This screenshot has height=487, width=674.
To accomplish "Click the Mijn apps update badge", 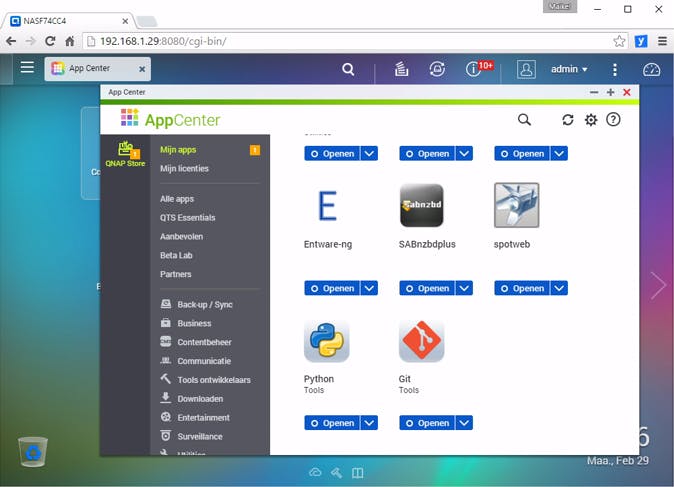I will tap(255, 150).
